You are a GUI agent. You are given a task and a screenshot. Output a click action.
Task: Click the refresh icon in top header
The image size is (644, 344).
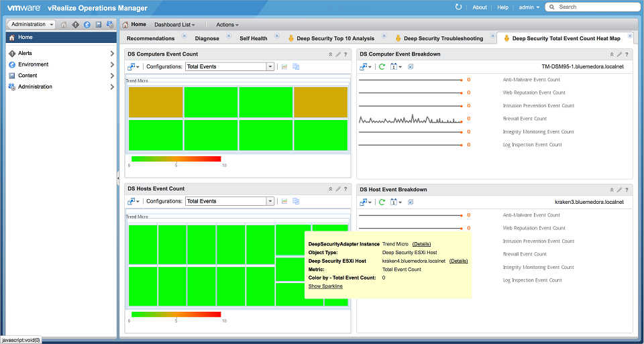[458, 7]
